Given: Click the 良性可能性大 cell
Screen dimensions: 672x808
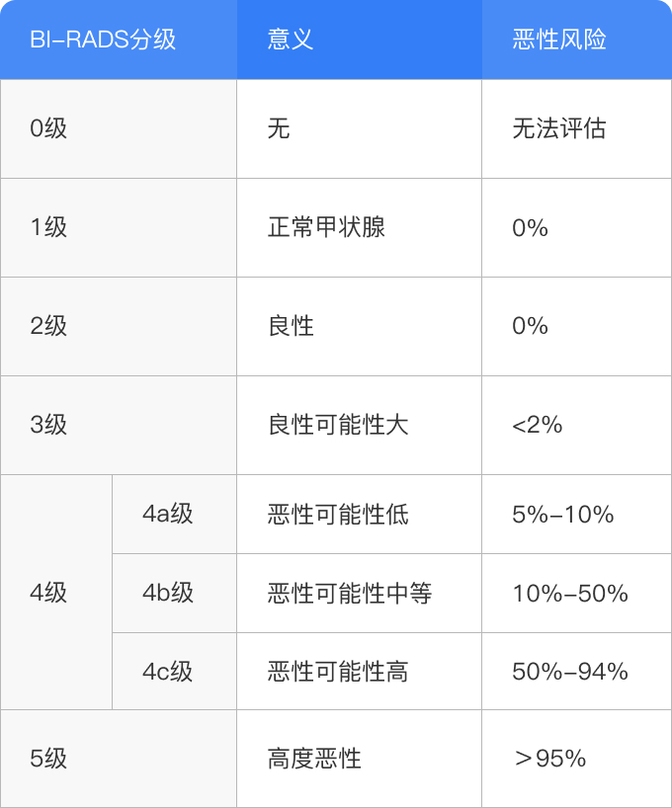Looking at the screenshot, I should click(338, 425).
